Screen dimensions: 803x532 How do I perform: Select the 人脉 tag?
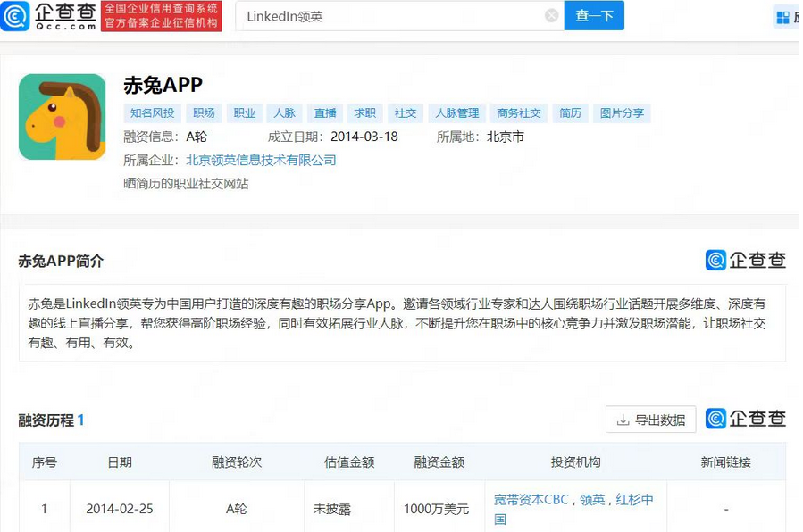click(285, 113)
